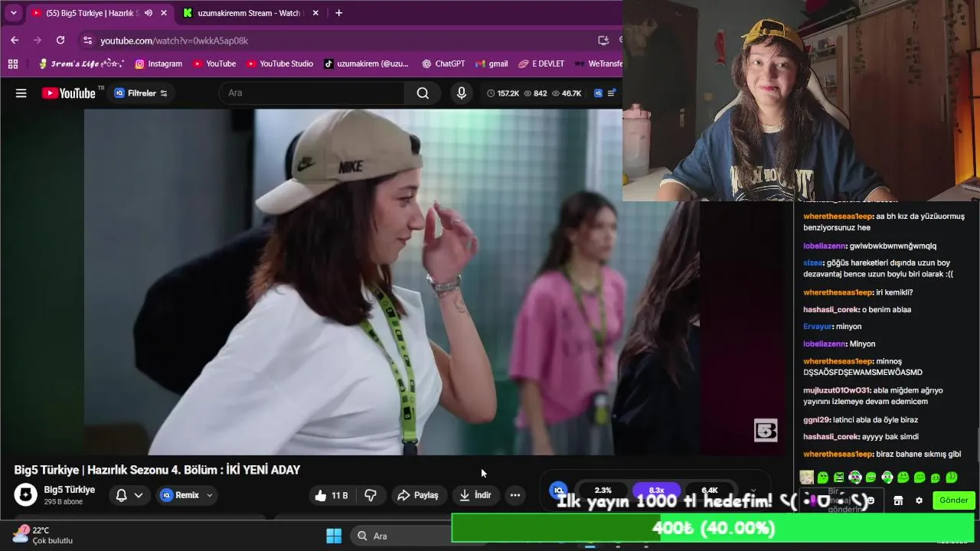This screenshot has width=980, height=551.
Task: Like the video with thumbs-up 11 B
Action: [331, 495]
